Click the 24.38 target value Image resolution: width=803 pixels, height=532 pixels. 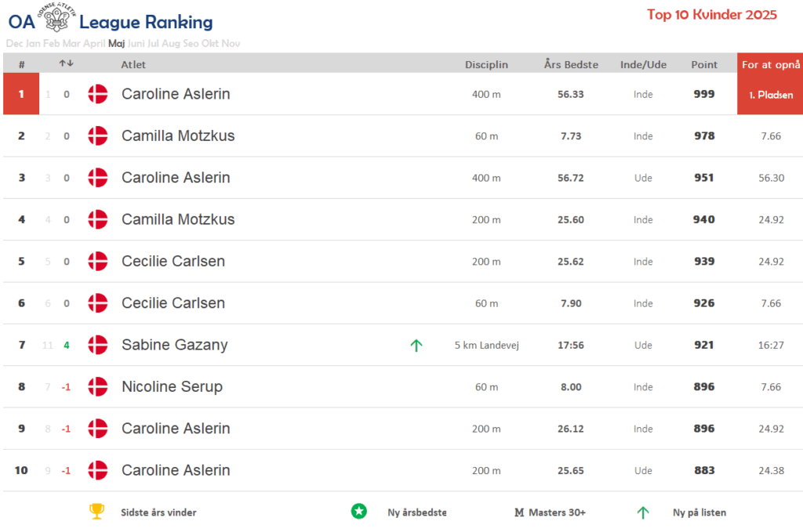tap(772, 471)
